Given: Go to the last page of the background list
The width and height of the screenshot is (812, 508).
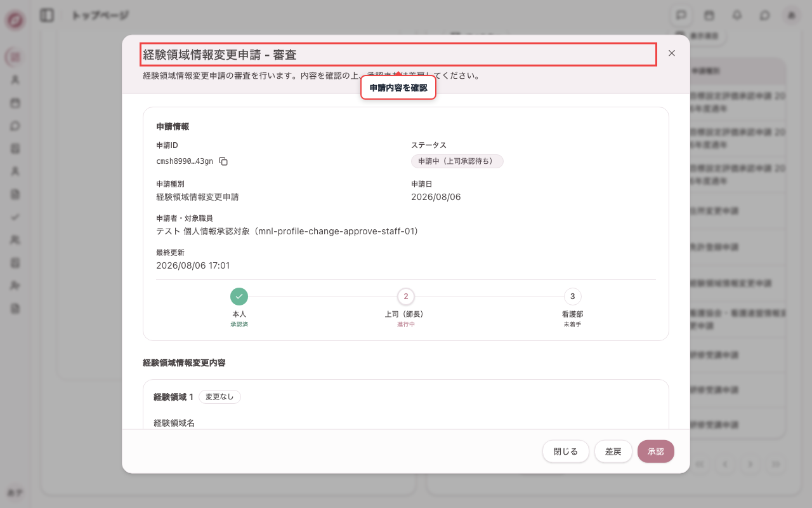Looking at the screenshot, I should tap(776, 464).
